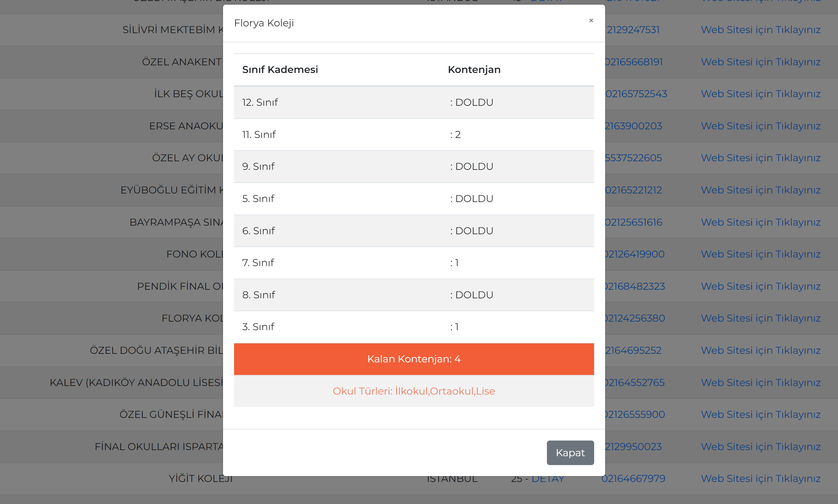Image resolution: width=838 pixels, height=504 pixels.
Task: Open website link for phone 2129950023
Action: pyautogui.click(x=760, y=447)
